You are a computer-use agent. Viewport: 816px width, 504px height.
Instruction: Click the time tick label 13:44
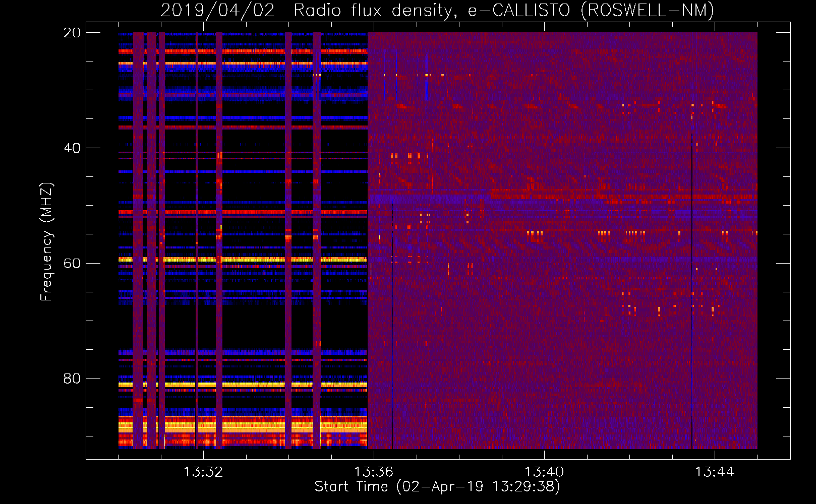coord(715,472)
